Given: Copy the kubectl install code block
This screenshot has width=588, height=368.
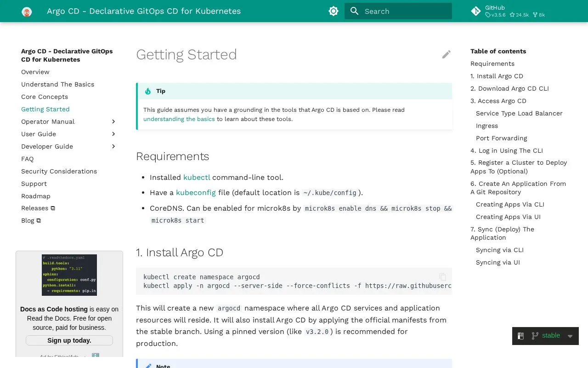Looking at the screenshot, I should pyautogui.click(x=442, y=277).
